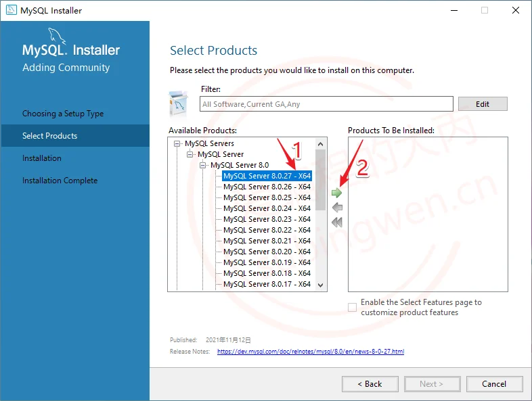This screenshot has height=401, width=532.
Task: Click the Edit filter button
Action: point(483,104)
